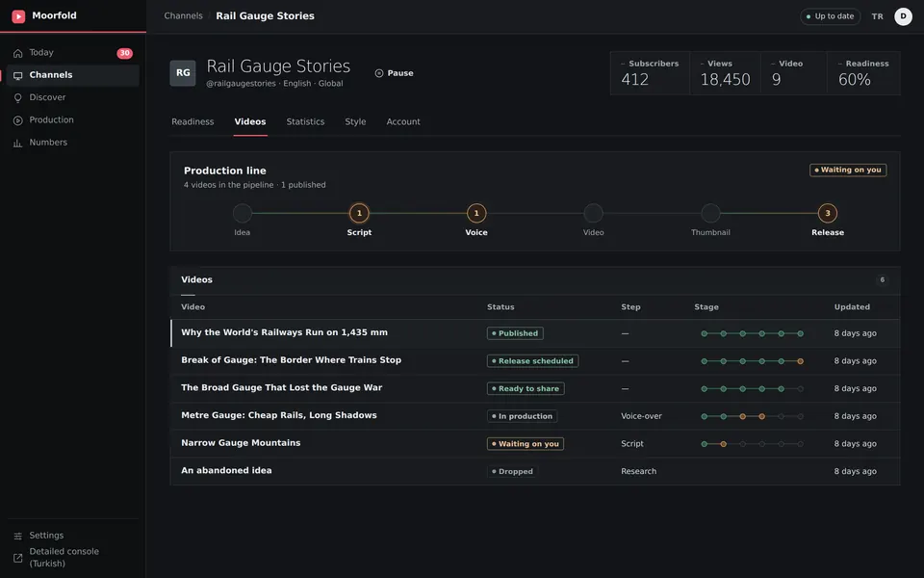This screenshot has width=924, height=578.
Task: Click the Up to date status pill
Action: (831, 16)
